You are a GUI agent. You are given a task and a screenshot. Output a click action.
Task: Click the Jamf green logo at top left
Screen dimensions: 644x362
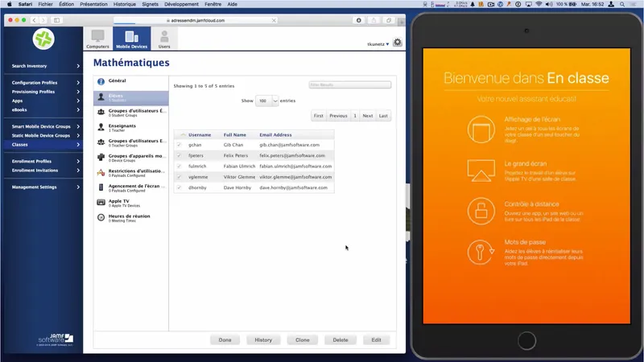coord(43,39)
